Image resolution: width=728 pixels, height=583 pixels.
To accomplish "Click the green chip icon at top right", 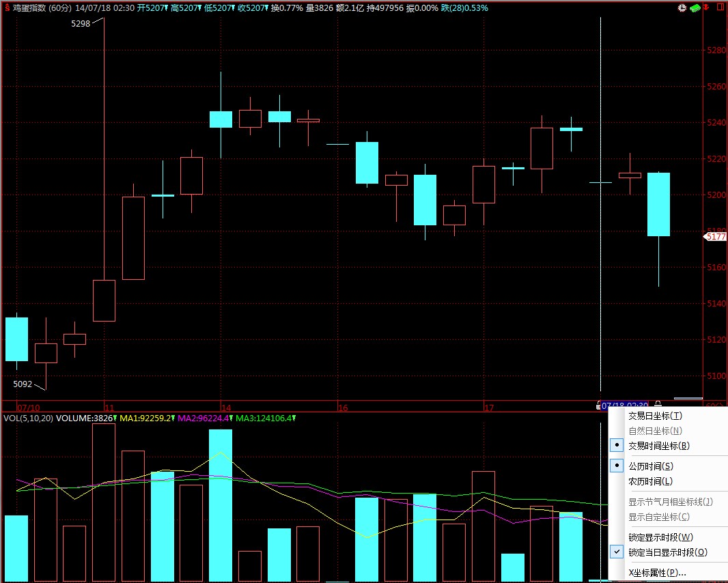I will pos(695,8).
